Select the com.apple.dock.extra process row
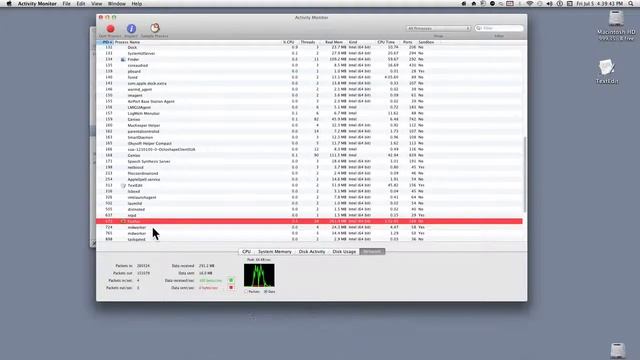The image size is (640, 360). tap(309, 83)
